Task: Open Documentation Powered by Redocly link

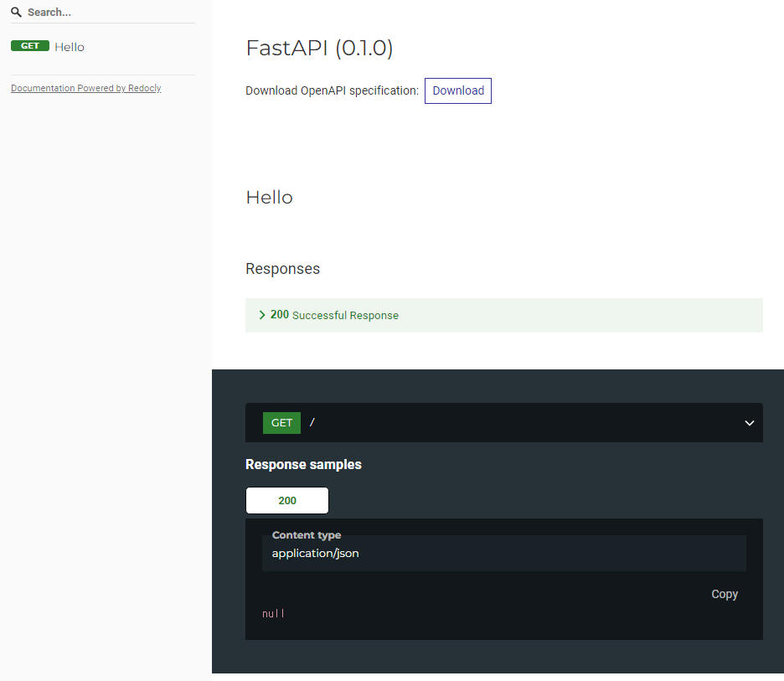Action: click(86, 88)
